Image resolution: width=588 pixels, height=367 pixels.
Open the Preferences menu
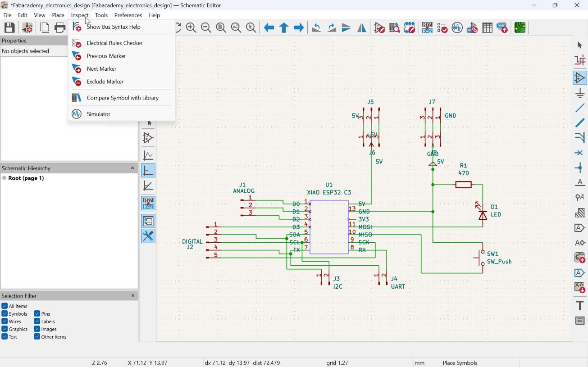pos(128,15)
